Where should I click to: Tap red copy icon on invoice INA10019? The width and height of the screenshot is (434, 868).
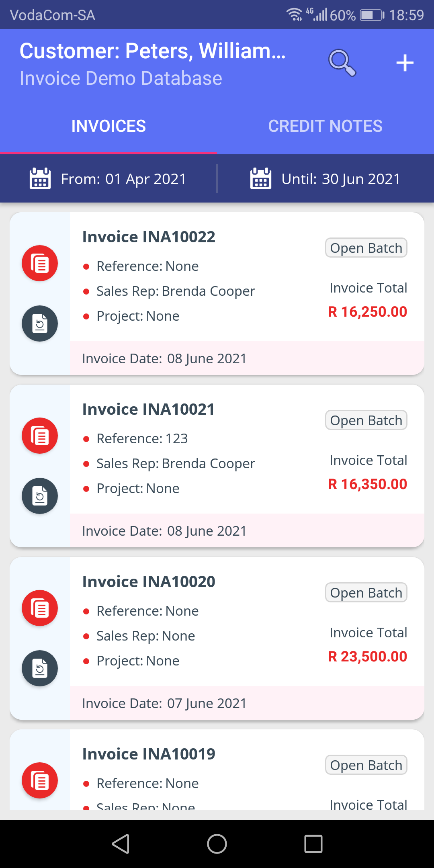click(40, 780)
